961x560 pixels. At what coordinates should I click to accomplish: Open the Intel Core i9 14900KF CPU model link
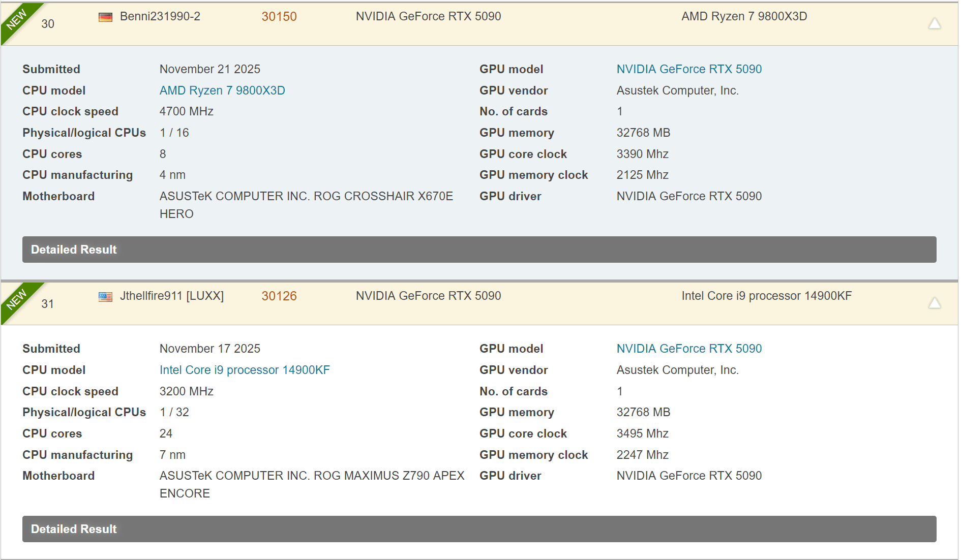245,370
